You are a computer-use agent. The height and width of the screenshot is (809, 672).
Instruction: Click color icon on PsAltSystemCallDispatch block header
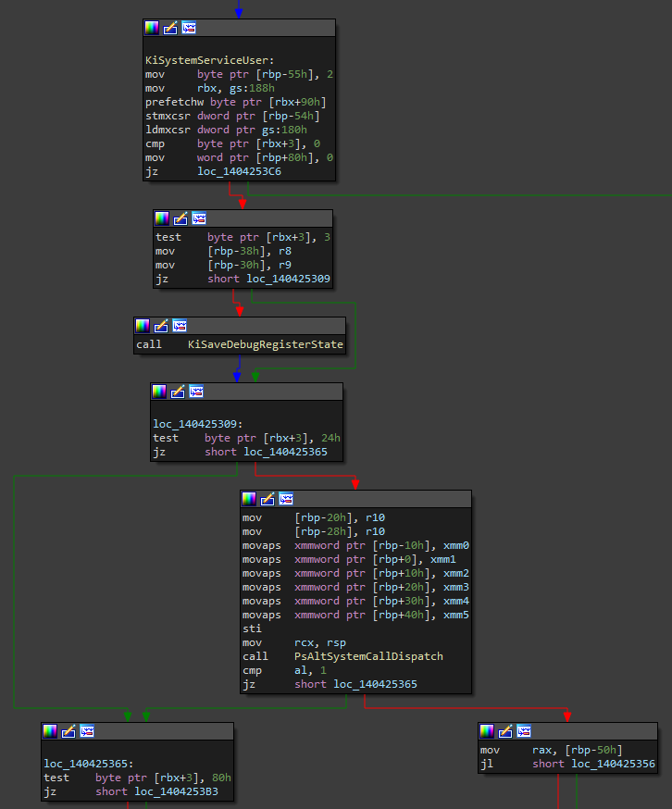click(249, 499)
